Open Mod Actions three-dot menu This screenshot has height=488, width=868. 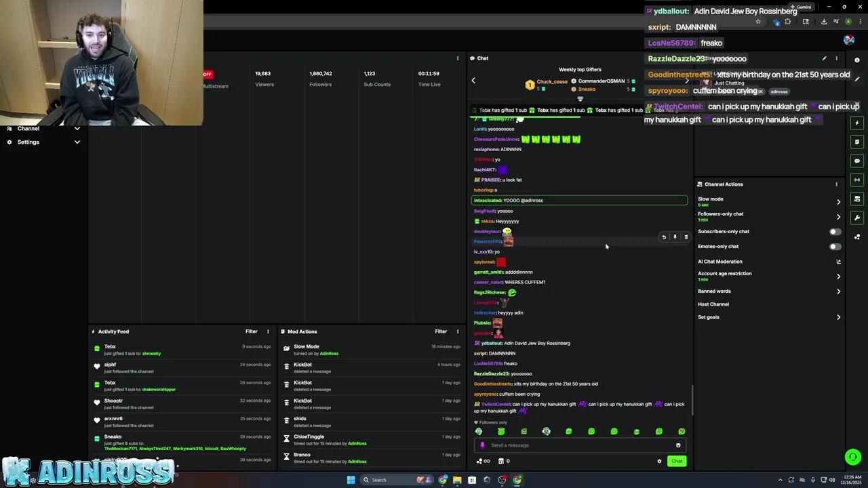click(458, 331)
